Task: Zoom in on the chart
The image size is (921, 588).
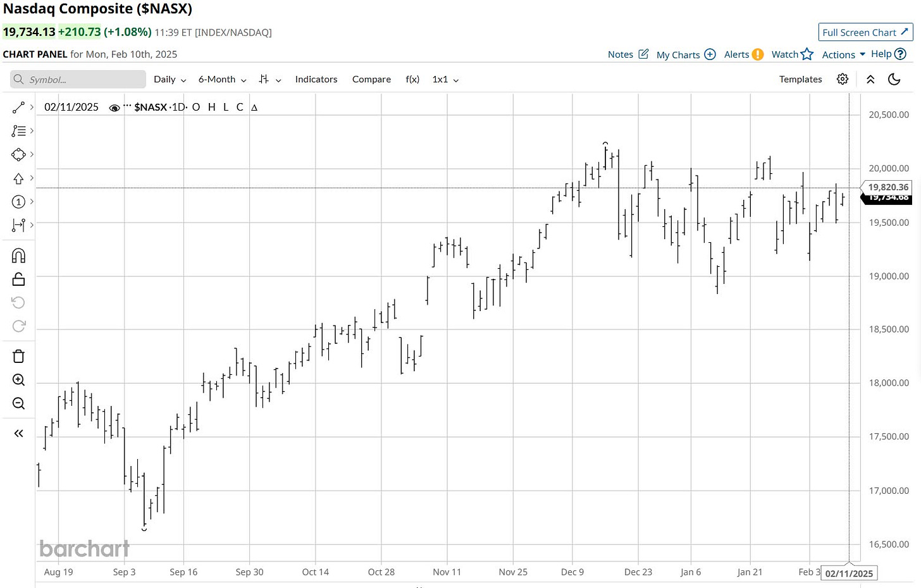Action: (18, 379)
